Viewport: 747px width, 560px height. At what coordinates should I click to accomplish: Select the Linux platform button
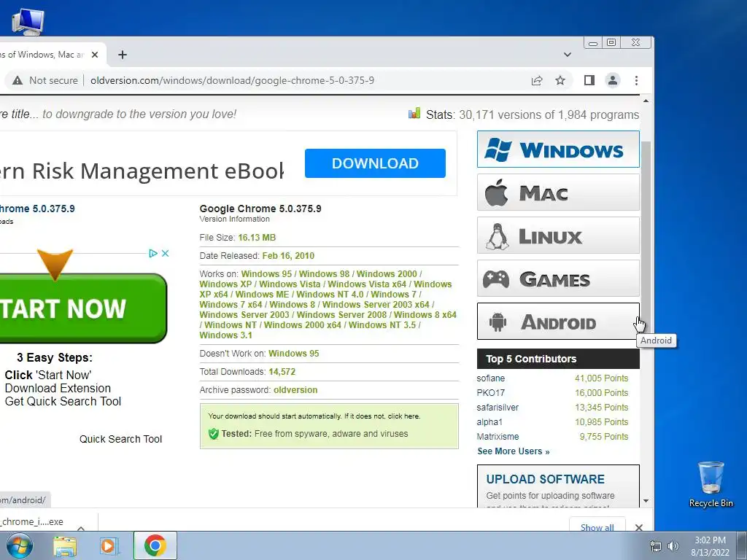(558, 236)
